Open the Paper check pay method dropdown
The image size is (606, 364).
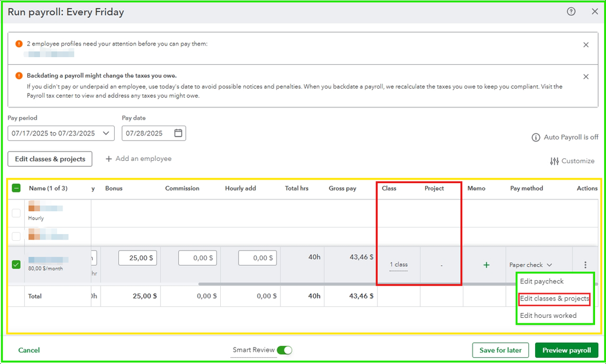coord(530,265)
